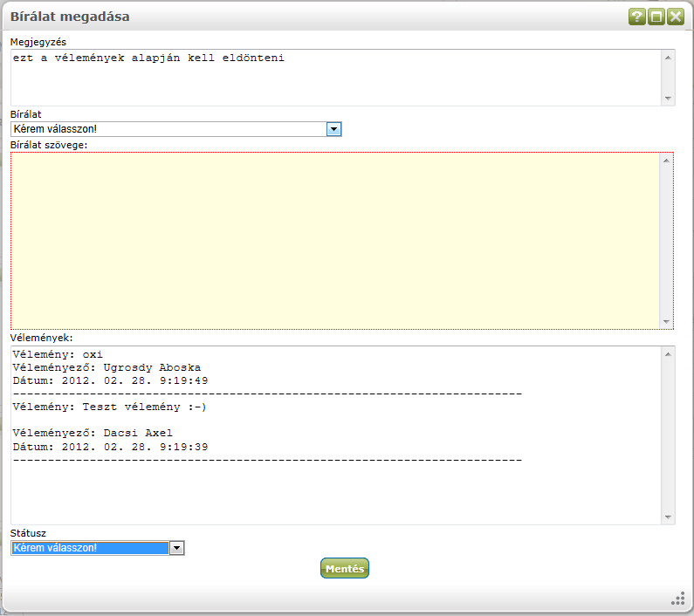Click the text 'Véleményező: Ugrosdy Aboska'
Viewport: 694px width, 616px height.
click(x=107, y=367)
